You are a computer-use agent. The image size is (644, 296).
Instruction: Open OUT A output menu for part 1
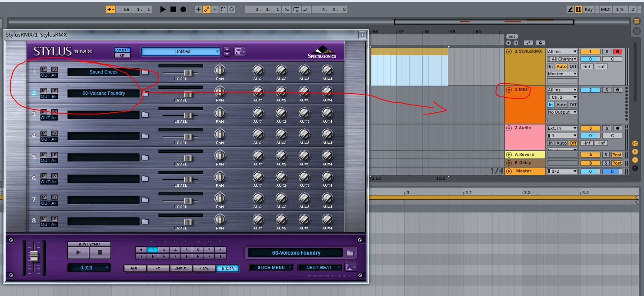click(49, 75)
